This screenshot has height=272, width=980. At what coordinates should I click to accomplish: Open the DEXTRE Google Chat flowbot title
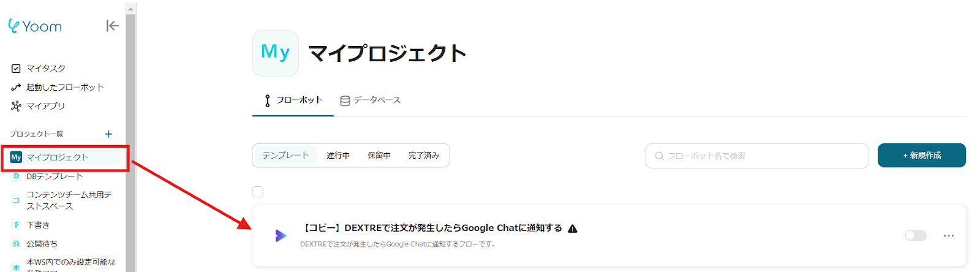(x=433, y=228)
